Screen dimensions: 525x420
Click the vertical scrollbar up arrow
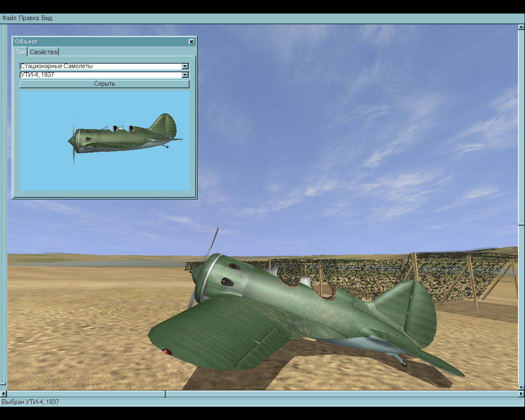pos(521,27)
